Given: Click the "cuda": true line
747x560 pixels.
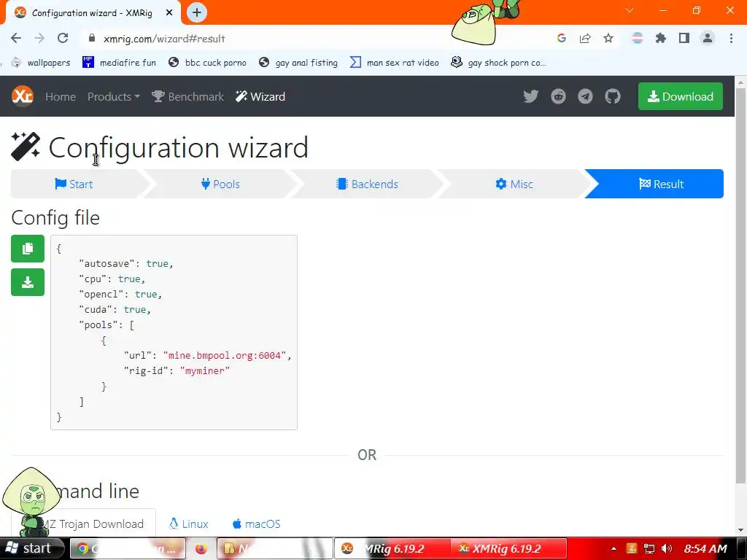Looking at the screenshot, I should tap(115, 309).
